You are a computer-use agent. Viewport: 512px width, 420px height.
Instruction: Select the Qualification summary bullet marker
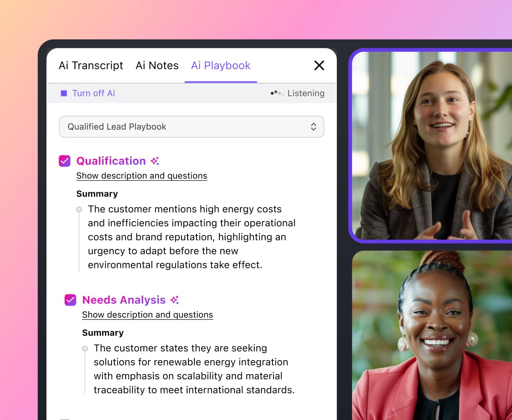coord(79,210)
